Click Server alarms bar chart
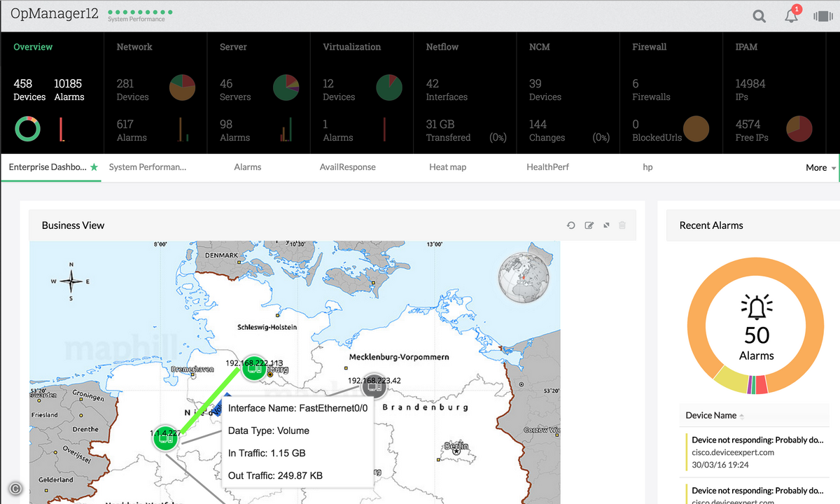The height and width of the screenshot is (504, 840). click(x=286, y=129)
